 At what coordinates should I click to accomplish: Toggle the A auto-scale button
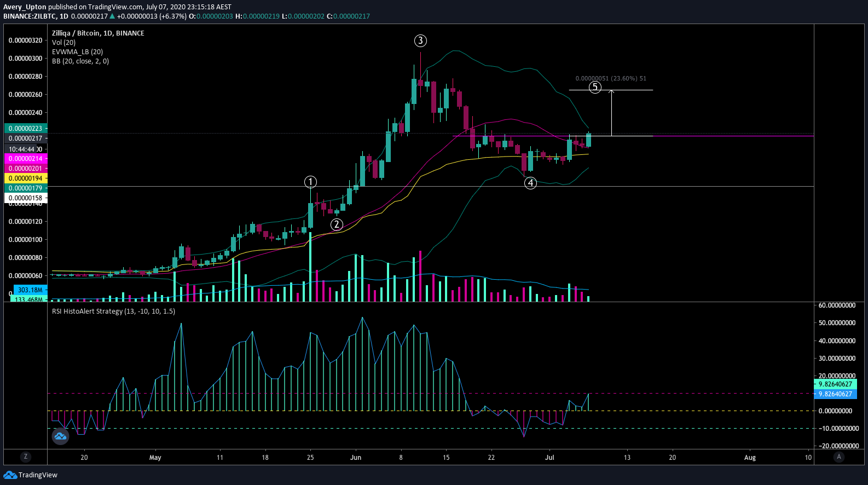coord(839,457)
